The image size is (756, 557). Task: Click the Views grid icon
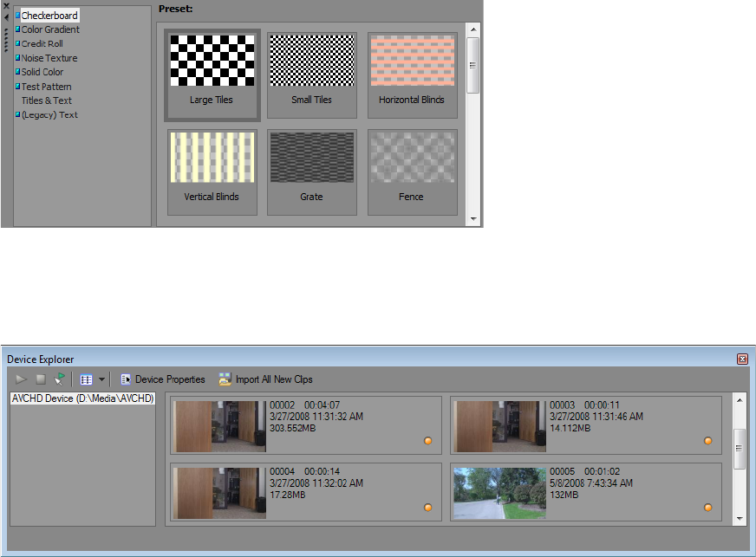coord(86,379)
